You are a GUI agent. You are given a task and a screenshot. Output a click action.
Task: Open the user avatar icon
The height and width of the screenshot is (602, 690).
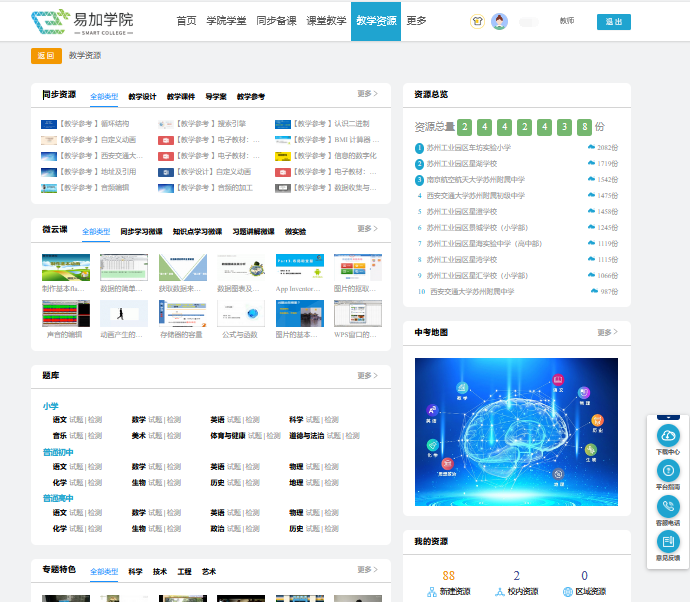pos(499,21)
